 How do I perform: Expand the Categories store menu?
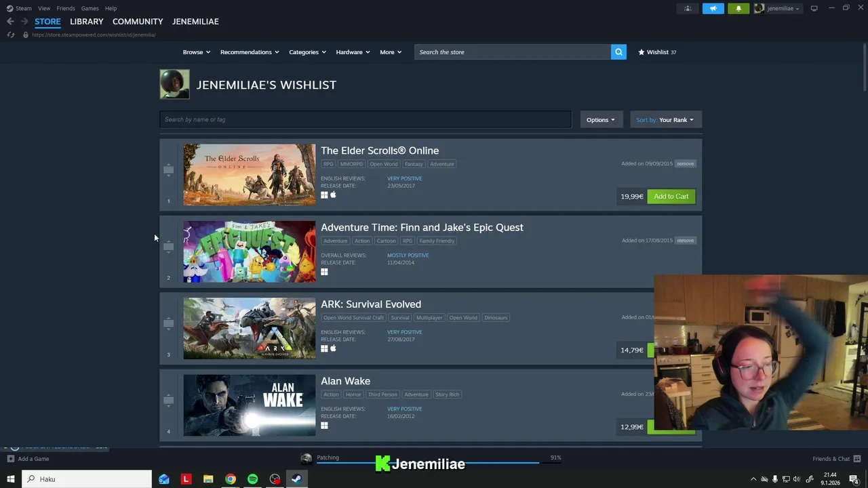click(308, 52)
